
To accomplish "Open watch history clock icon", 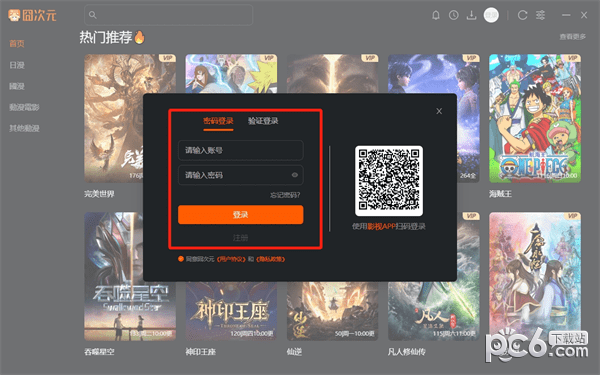I will [x=453, y=15].
